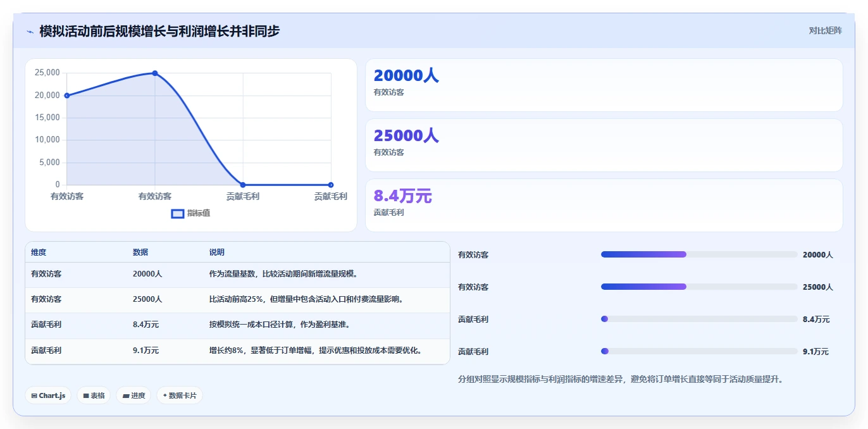Click the description starting 增长约8%
Image resolution: width=868 pixels, height=429 pixels.
point(316,350)
